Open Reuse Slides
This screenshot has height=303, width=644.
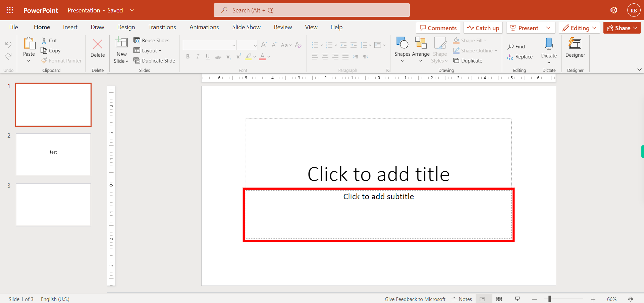click(151, 40)
